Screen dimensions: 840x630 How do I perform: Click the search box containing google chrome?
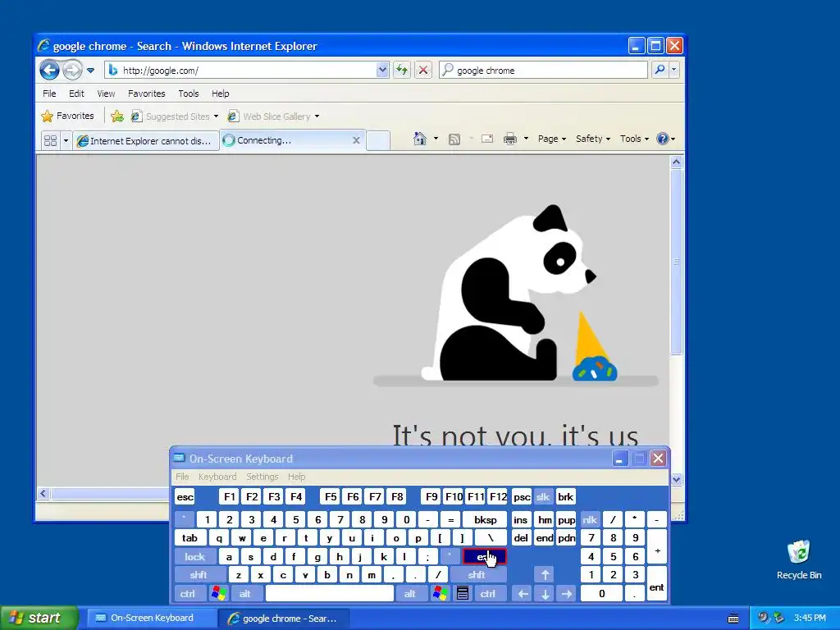tap(543, 71)
